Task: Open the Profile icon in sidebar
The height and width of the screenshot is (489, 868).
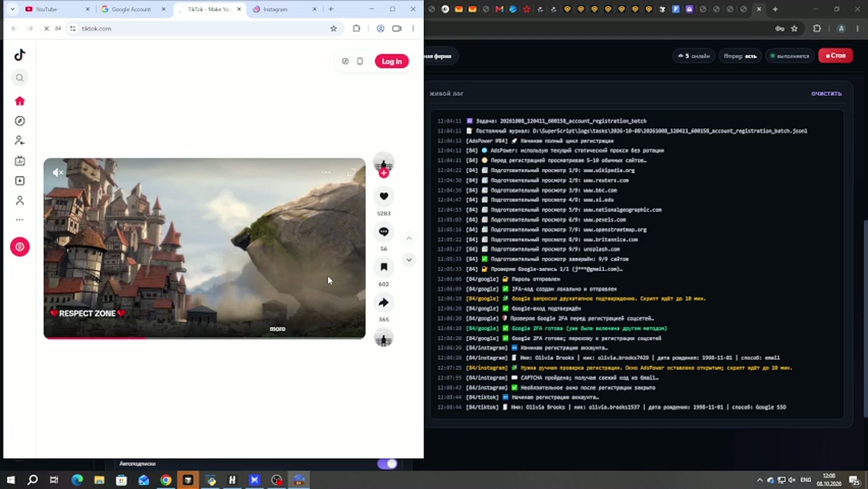Action: tap(20, 201)
